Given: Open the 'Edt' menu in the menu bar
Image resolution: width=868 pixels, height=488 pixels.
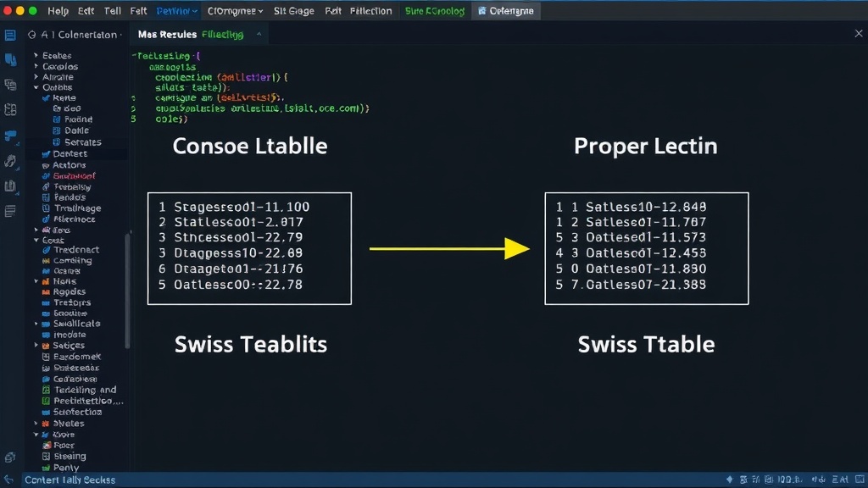Looking at the screenshot, I should (x=86, y=11).
